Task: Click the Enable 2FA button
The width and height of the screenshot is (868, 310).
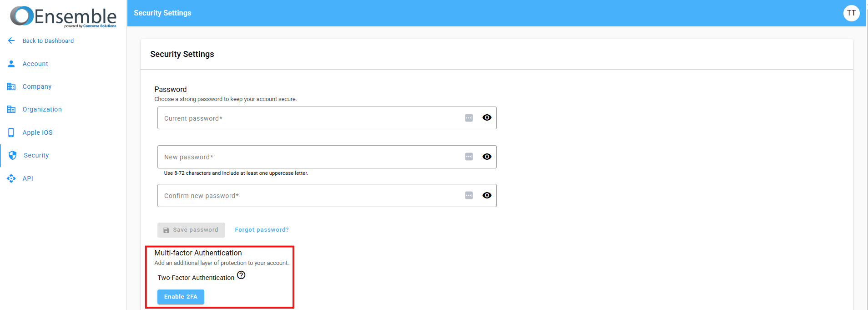Action: pos(181,297)
